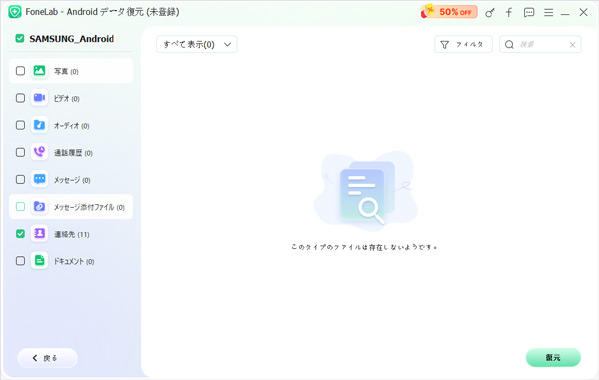Click the メッセージ添付ファイル attachment icon
Screen dimensions: 599x380
39,206
